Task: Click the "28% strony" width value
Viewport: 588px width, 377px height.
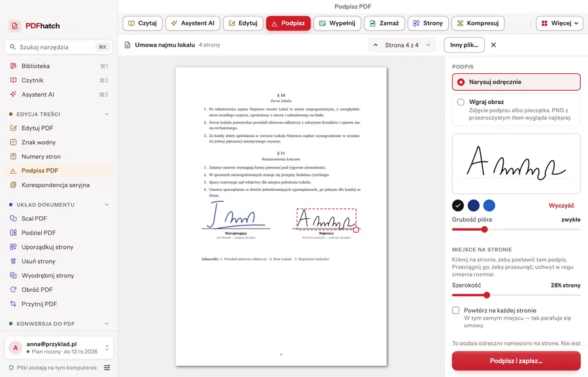Action: coord(566,286)
